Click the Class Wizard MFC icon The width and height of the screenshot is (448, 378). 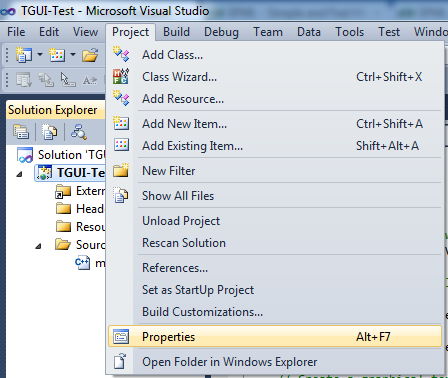(121, 76)
